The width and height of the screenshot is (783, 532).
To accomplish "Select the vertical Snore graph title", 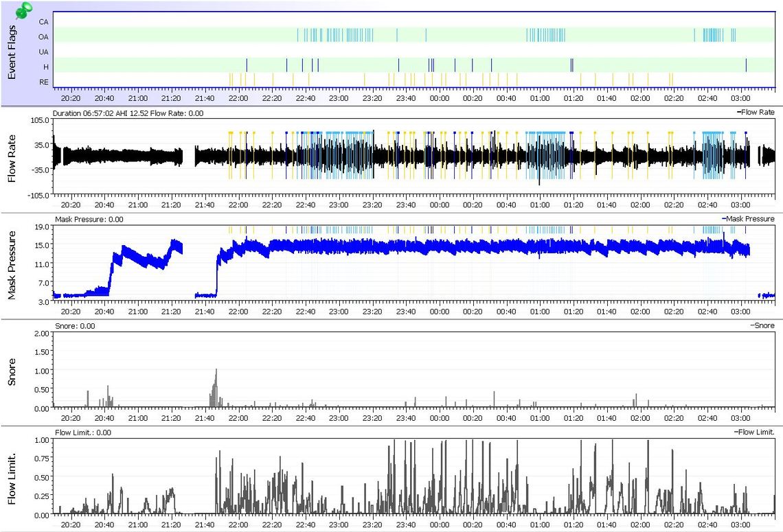I will coord(12,372).
